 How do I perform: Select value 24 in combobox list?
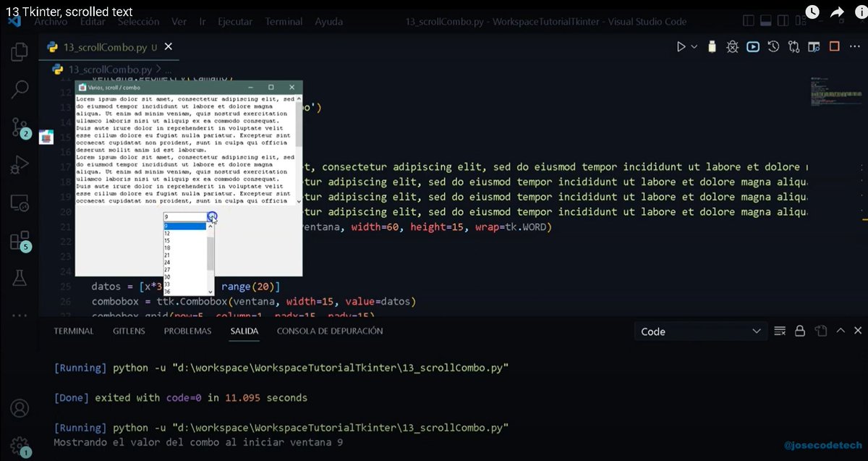184,262
